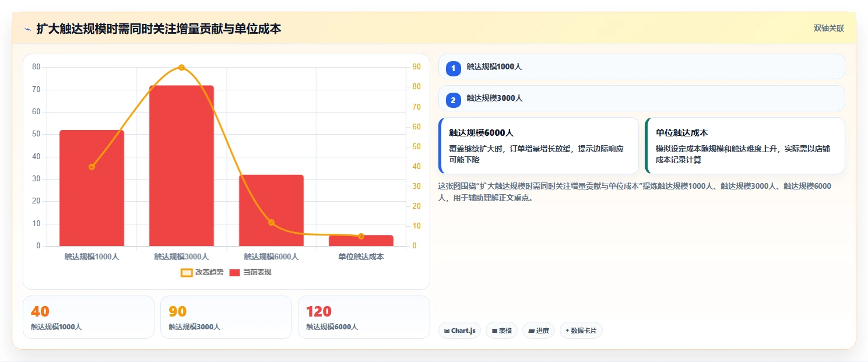Screen dimensions: 868x362
Task: Click the x-axis label 触达规模1000人
Action: [92, 256]
